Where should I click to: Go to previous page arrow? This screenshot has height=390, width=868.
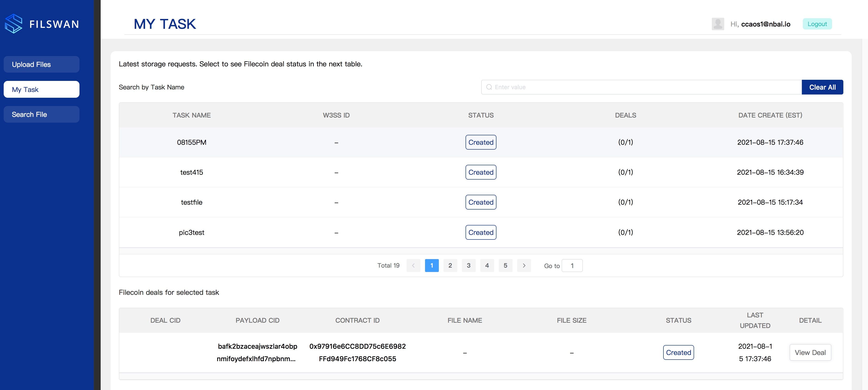[x=413, y=266]
